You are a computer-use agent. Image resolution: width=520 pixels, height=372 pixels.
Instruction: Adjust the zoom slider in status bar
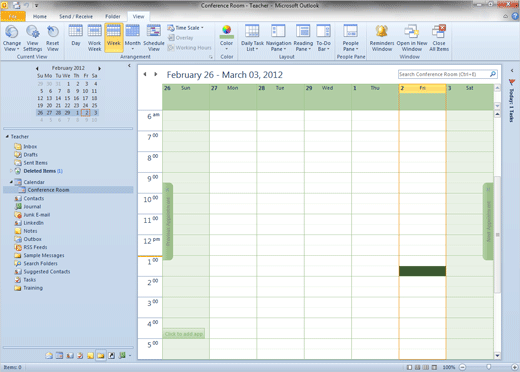point(488,367)
